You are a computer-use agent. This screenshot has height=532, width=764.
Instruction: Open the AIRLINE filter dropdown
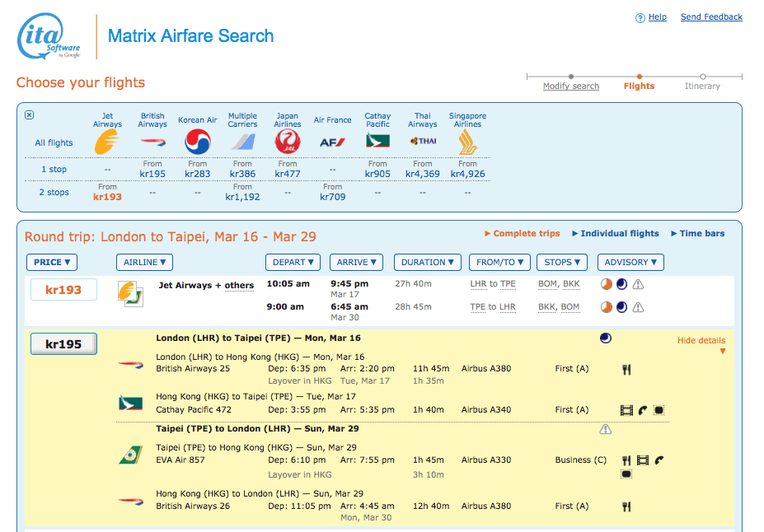[x=144, y=263]
